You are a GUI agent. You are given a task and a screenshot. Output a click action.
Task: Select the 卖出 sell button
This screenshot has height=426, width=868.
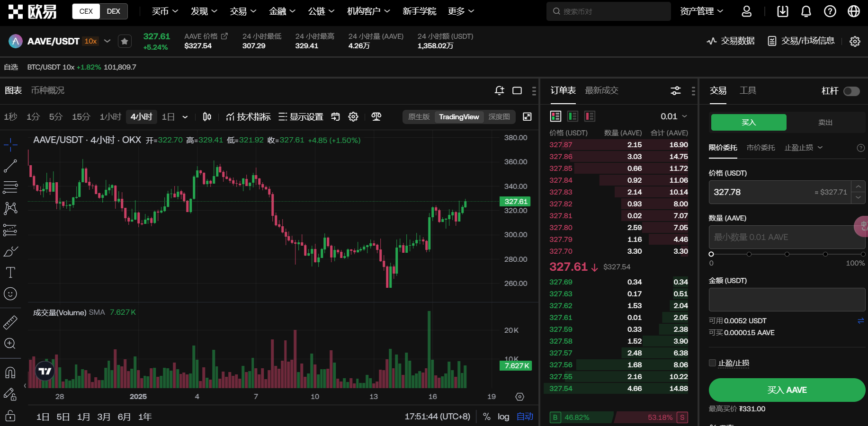825,123
